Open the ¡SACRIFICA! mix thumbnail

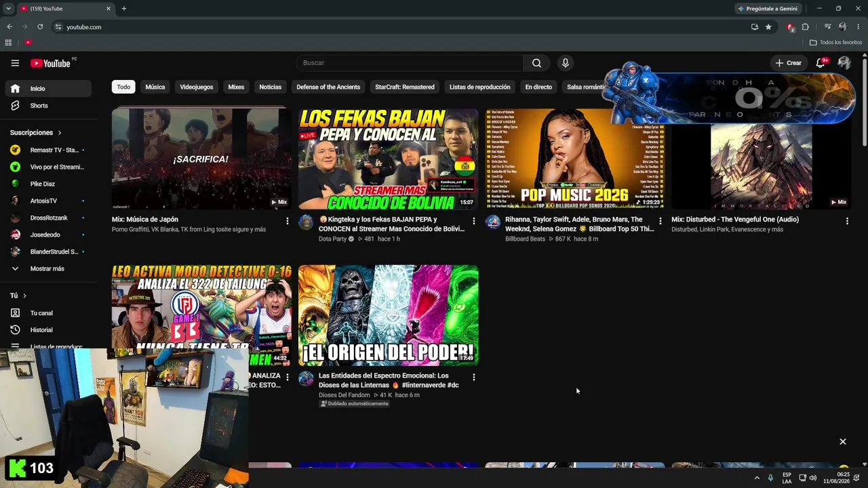coord(201,159)
